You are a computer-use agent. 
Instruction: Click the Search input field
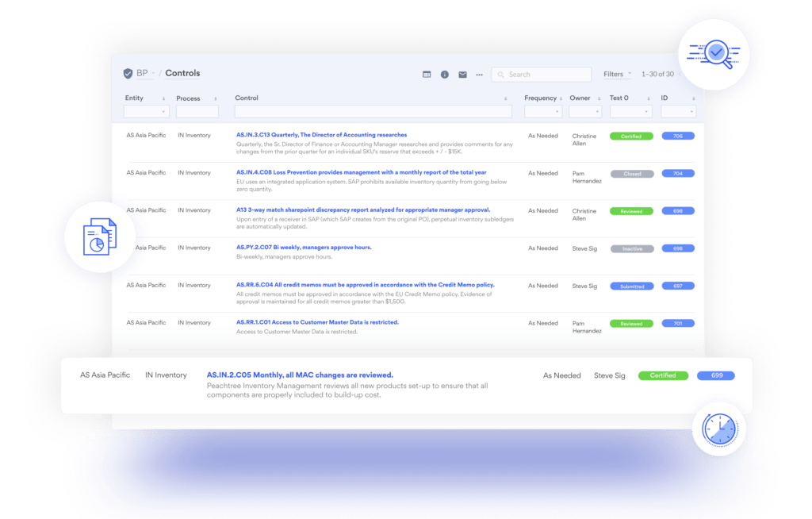coord(542,75)
